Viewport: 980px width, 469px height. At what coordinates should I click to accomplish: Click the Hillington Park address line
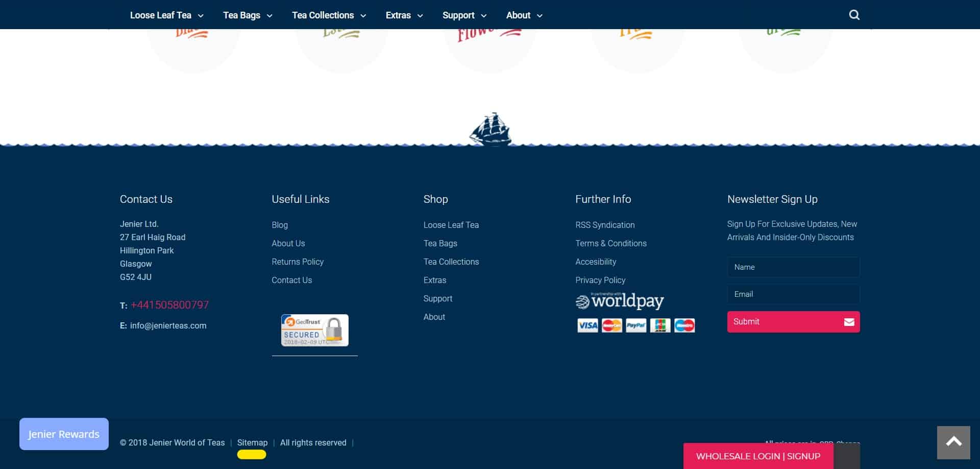point(146,251)
